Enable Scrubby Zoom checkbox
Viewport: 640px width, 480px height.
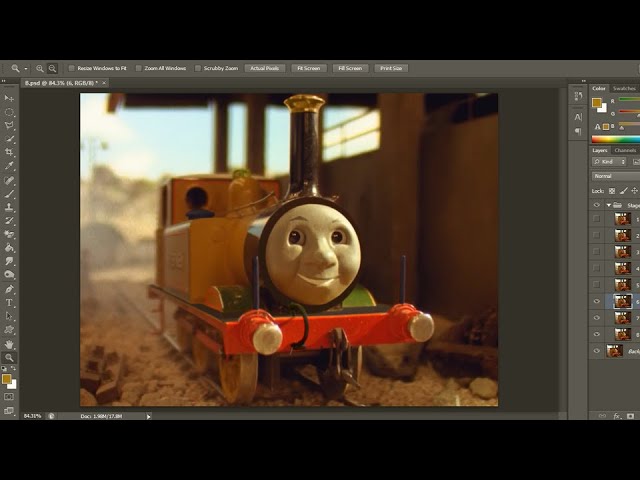coord(198,68)
